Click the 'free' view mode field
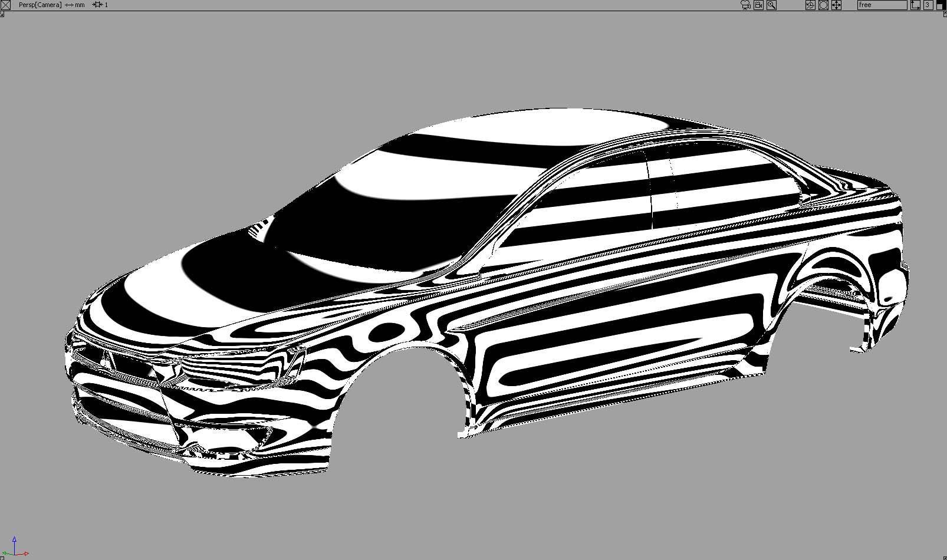Viewport: 947px width, 560px height. (x=882, y=5)
